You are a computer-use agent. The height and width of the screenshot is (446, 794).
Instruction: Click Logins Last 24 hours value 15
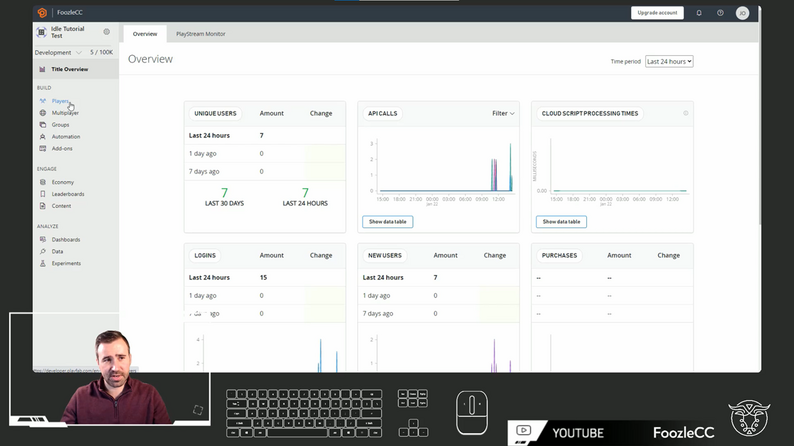click(x=263, y=278)
